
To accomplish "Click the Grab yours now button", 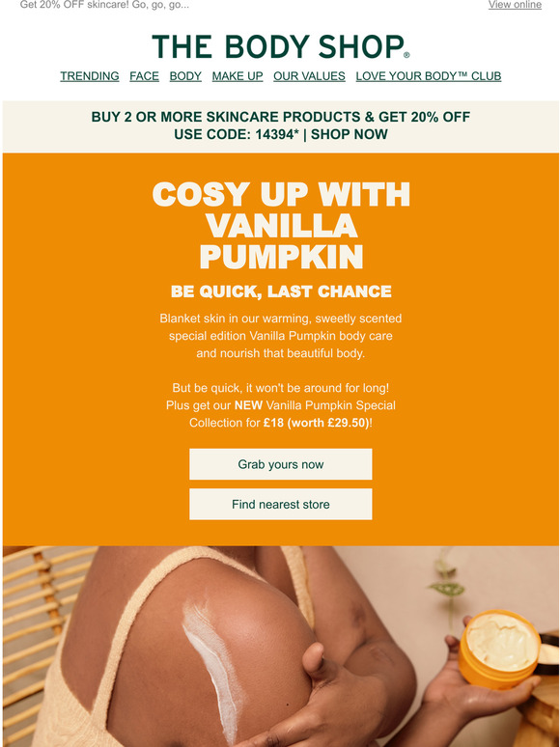I will (x=281, y=464).
